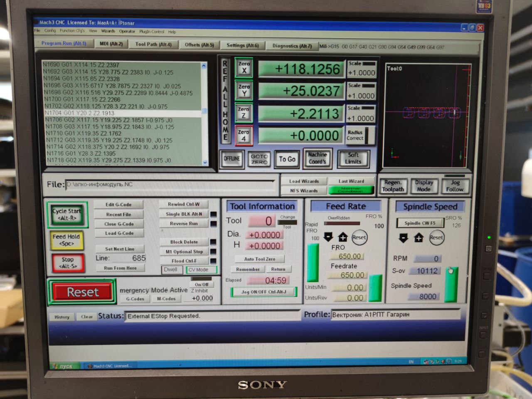The image size is (532, 399).
Task: Zero the Y axis
Action: click(244, 90)
